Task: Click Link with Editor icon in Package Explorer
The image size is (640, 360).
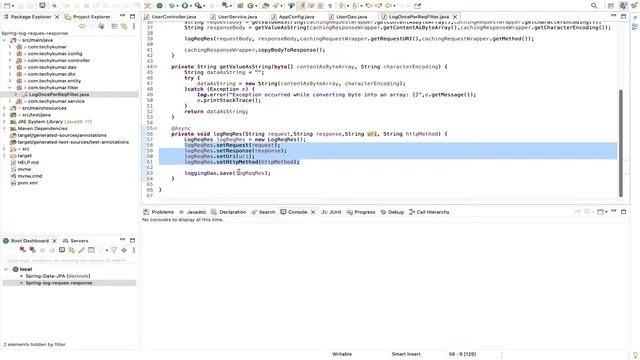Action: 124,26
